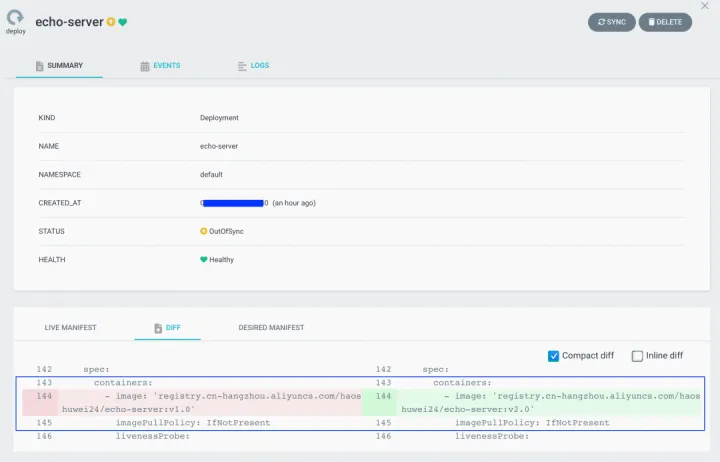Click the yellow OutOfSync icon beside the title
Image resolution: width=720 pixels, height=462 pixels.
(x=111, y=22)
